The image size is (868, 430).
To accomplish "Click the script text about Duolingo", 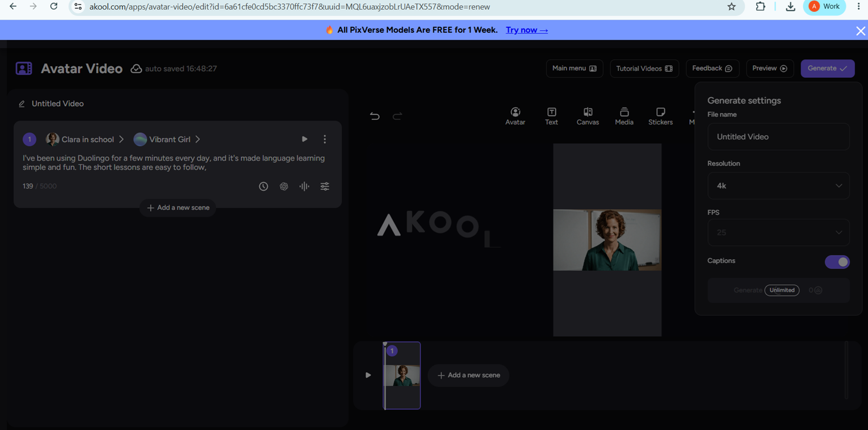I will click(x=174, y=162).
